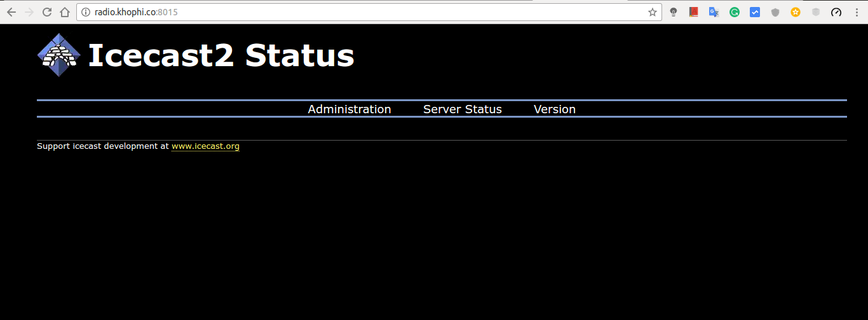Open the Google Translate extension
Screen dimensions: 868x320
(x=714, y=12)
